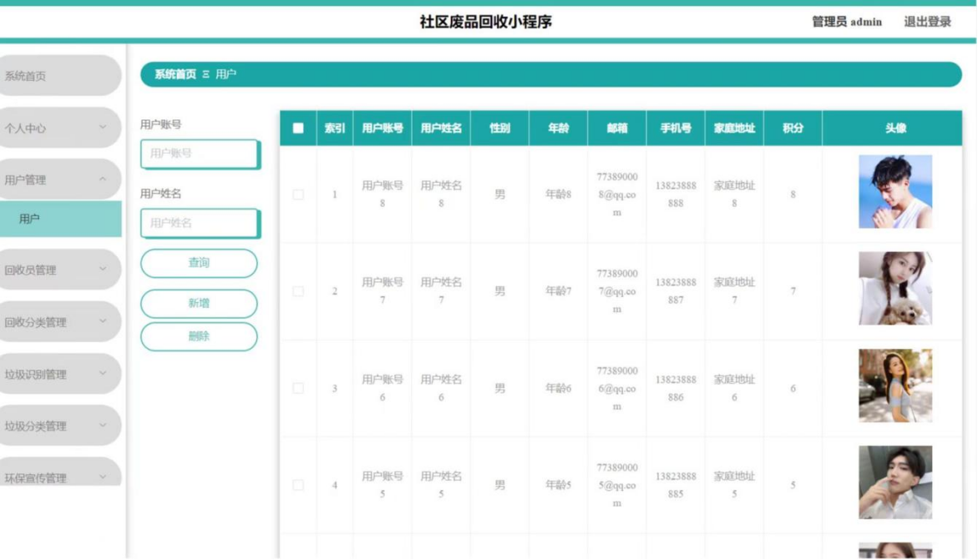Image resolution: width=978 pixels, height=560 pixels.
Task: Tick checkbox for row with index 2
Action: [x=298, y=291]
